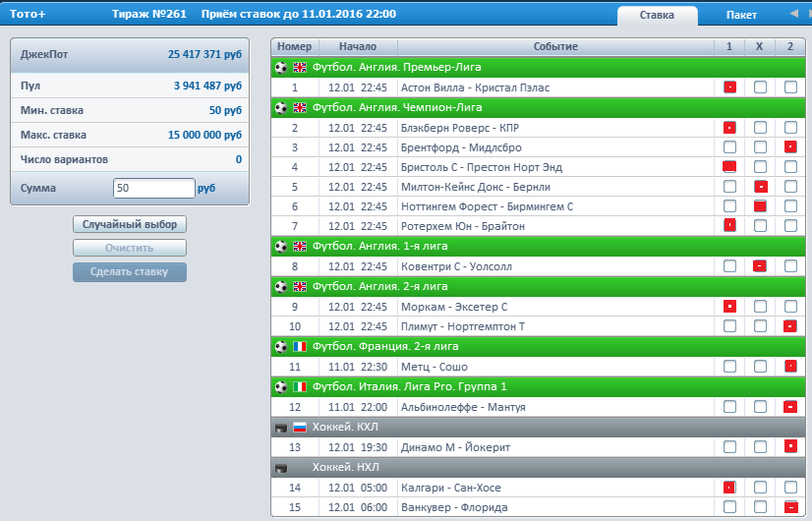Click the hockey puck icon beside Хоккей. НХЛ
The image size is (812, 521).
click(x=281, y=468)
